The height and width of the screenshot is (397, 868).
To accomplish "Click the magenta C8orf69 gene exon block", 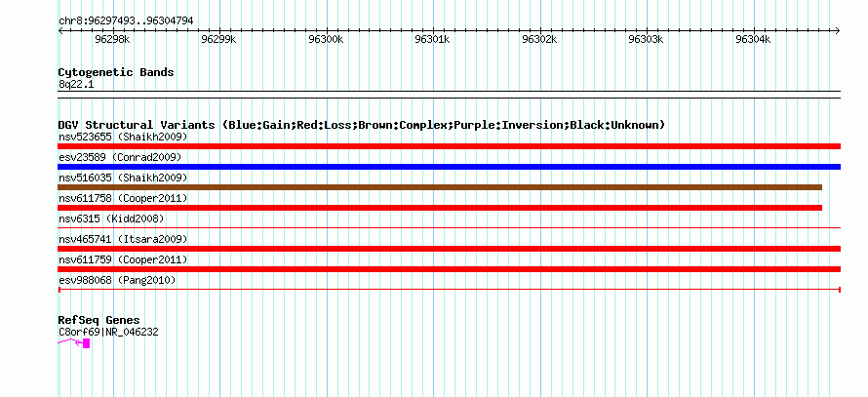I will (87, 343).
